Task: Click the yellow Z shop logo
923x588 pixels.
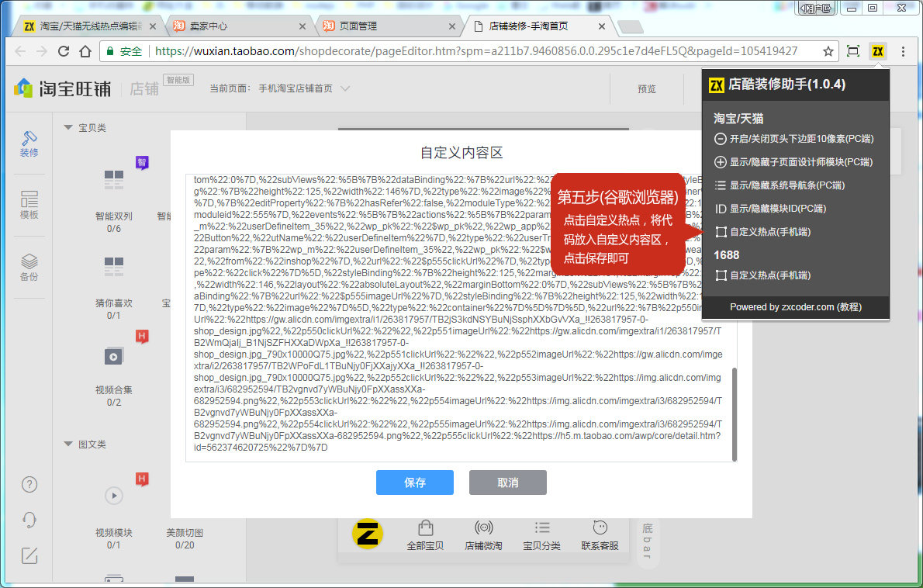Action: tap(368, 534)
